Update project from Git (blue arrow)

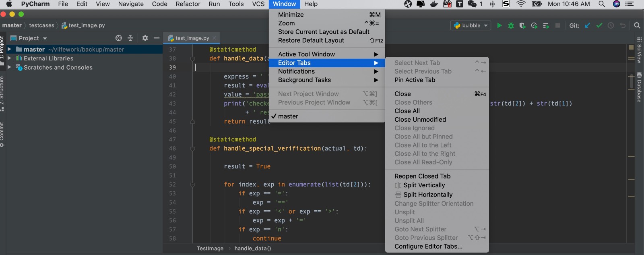(x=587, y=25)
